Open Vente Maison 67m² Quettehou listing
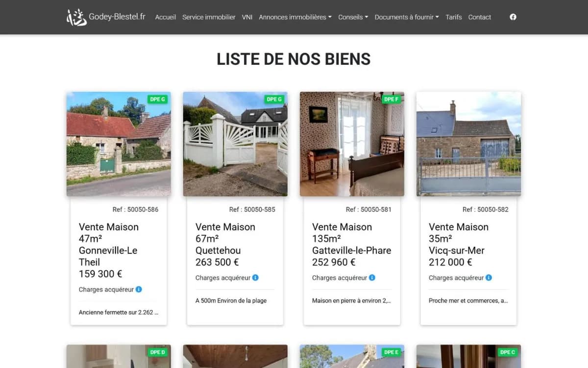Viewport: 588px width, 368px height. [x=225, y=238]
